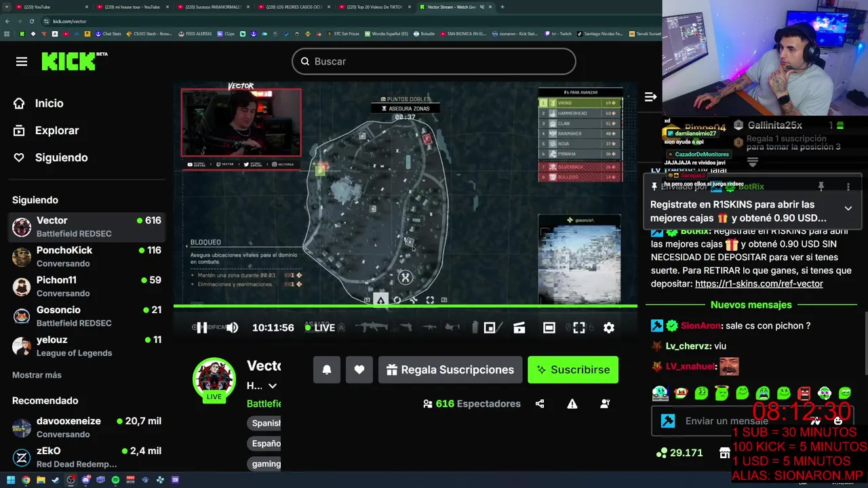Focus the Buscar search field
The height and width of the screenshot is (488, 868).
(434, 62)
